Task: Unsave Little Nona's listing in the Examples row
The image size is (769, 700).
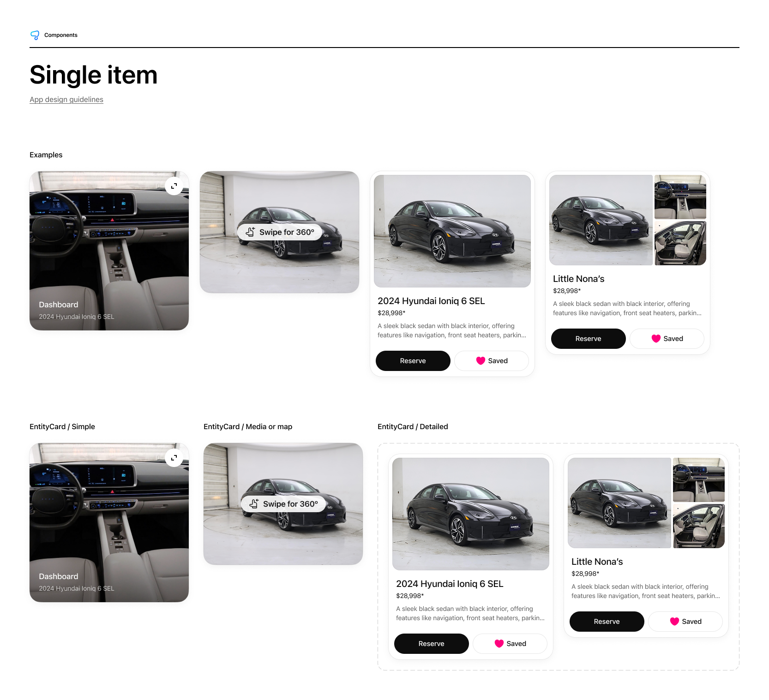Action: coord(667,339)
